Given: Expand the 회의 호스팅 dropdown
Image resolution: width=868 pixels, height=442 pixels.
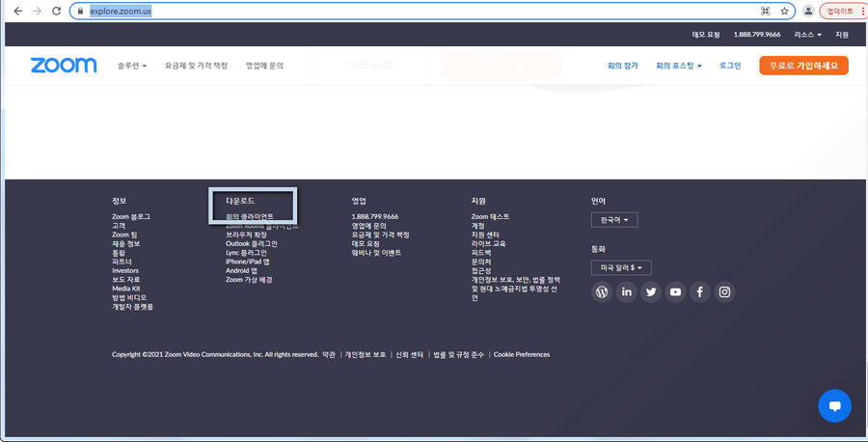Looking at the screenshot, I should click(x=679, y=66).
